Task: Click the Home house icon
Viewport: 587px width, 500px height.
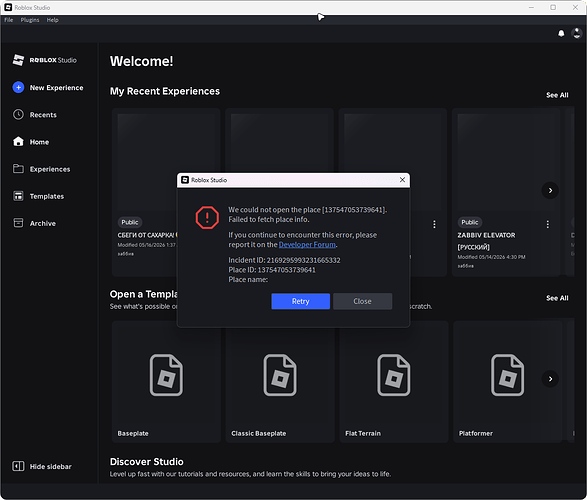Action: [x=18, y=142]
